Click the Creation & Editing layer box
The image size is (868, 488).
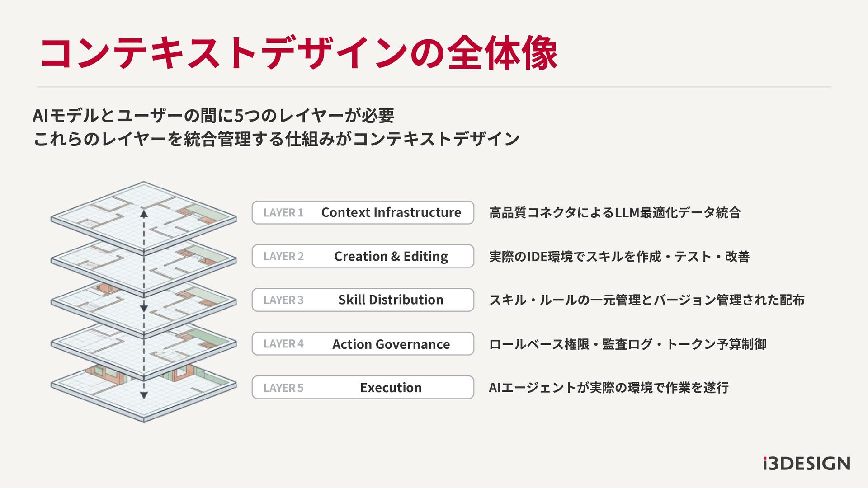[391, 256]
